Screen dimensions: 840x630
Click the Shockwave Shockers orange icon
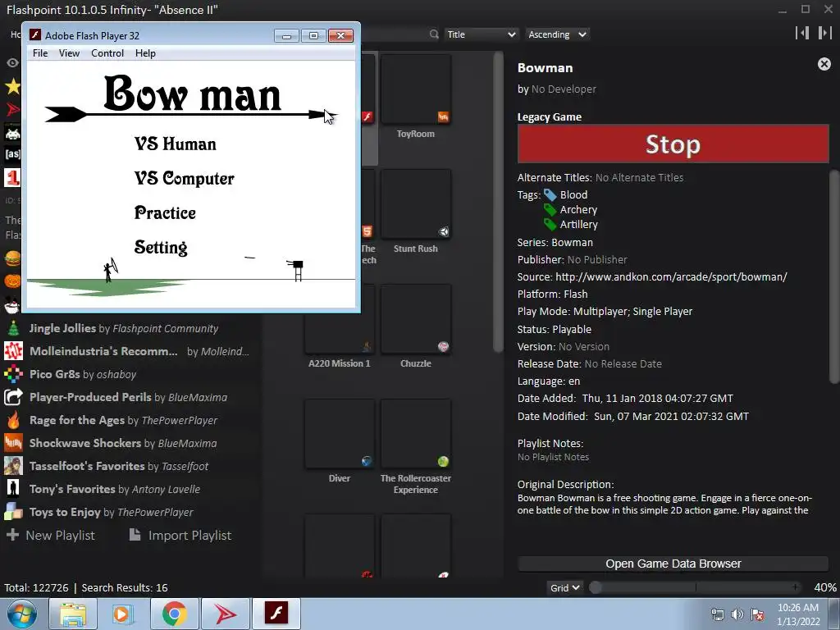[x=13, y=443]
